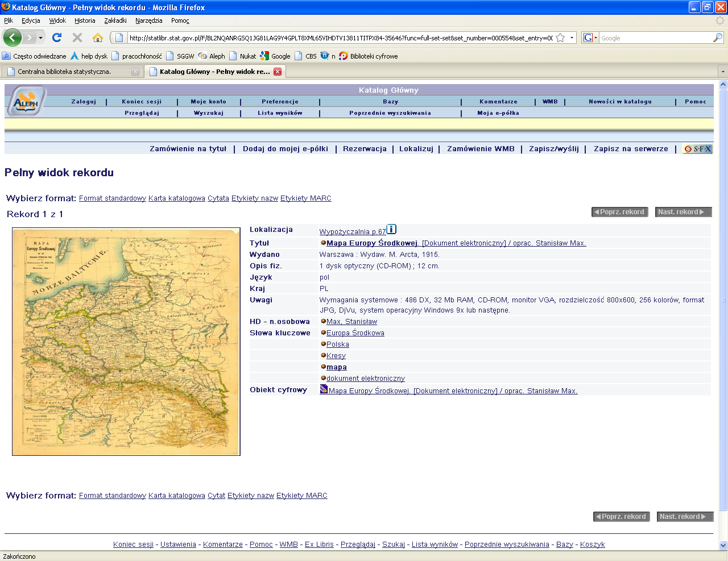
Task: Expand the back history dropdown arrow
Action: (x=40, y=38)
